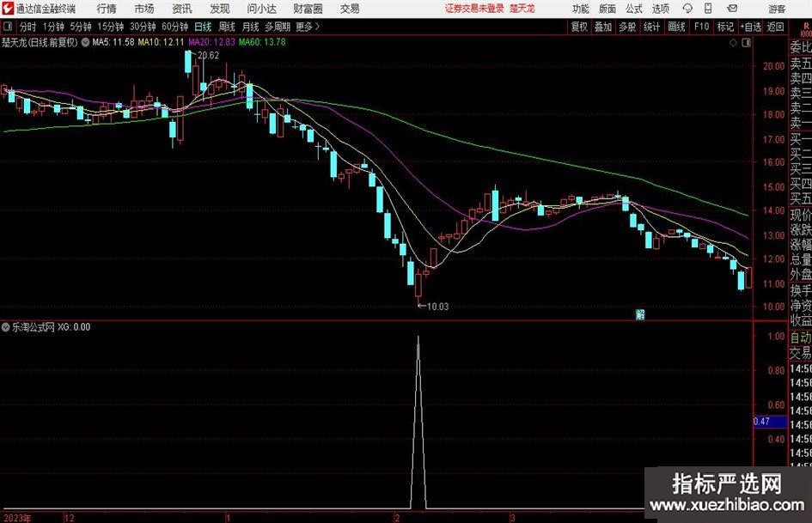812x523 pixels.
Task: Click the 游客 guest account label
Action: (777, 9)
